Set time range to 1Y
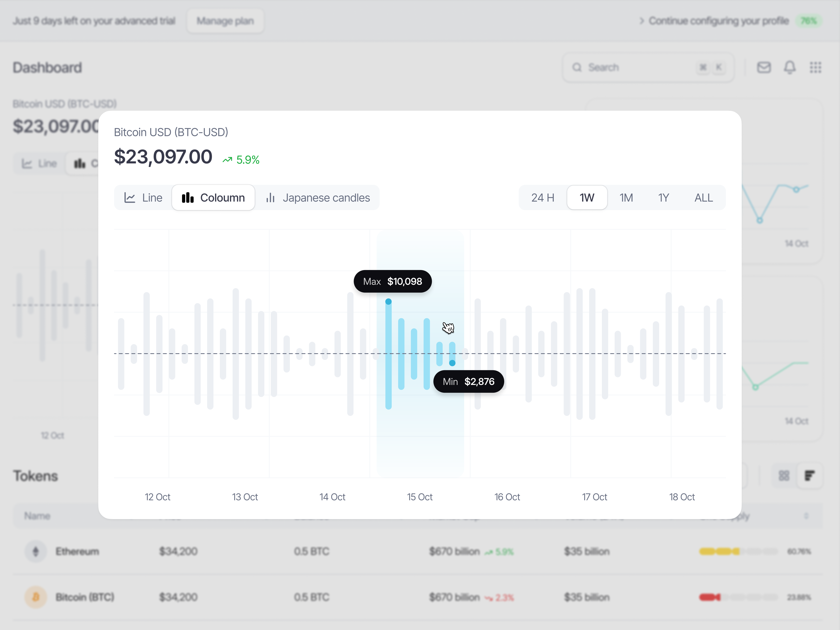This screenshot has height=630, width=840. click(663, 197)
